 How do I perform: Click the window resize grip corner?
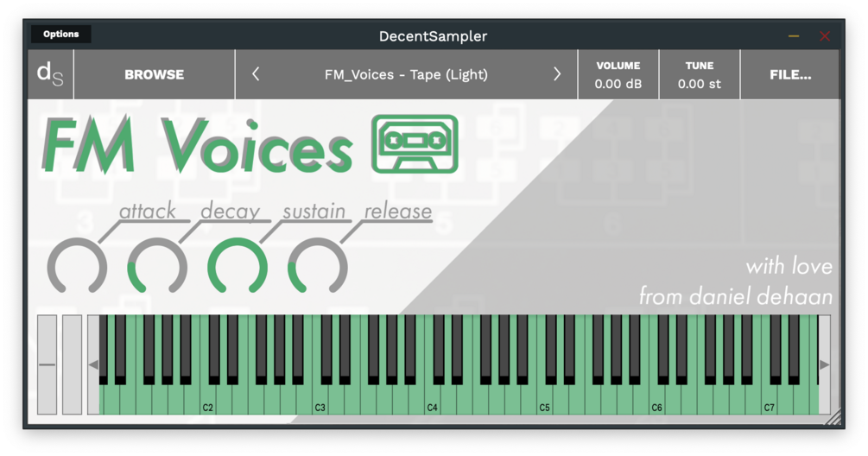point(832,417)
